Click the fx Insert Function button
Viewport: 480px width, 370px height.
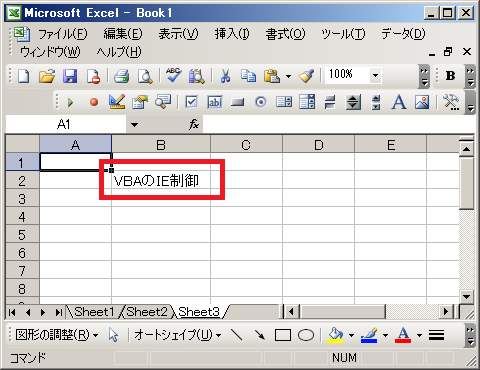pyautogui.click(x=194, y=125)
